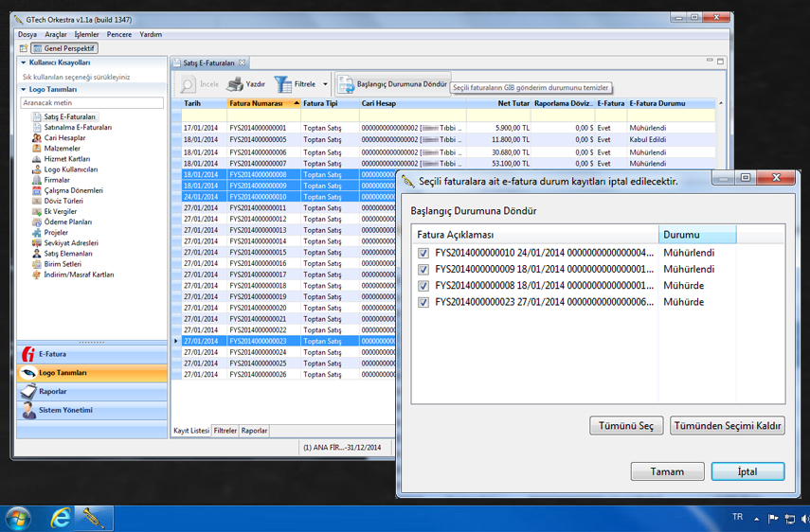The image size is (810, 532).
Task: Open the dropdown arrow next to Filtrele
Action: click(x=325, y=84)
